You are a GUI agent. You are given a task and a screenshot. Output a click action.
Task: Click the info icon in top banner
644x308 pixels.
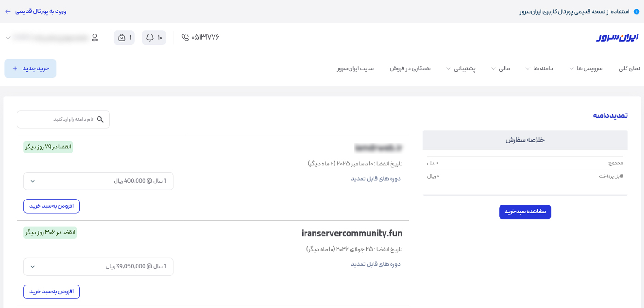[636, 11]
